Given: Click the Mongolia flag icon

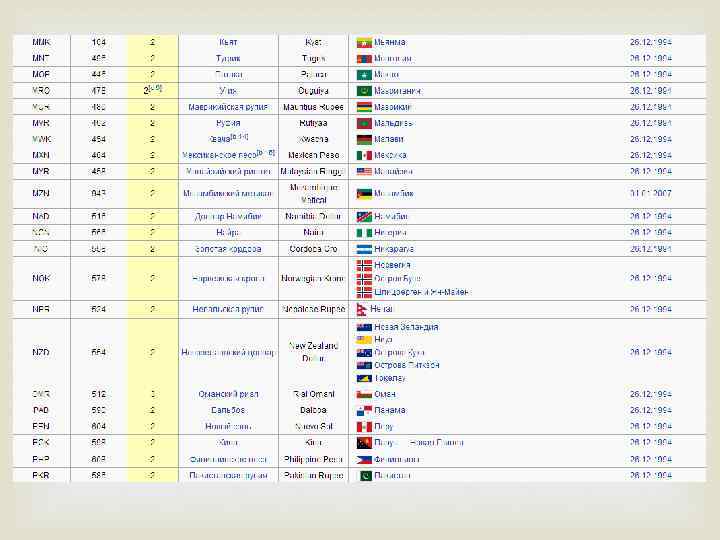Looking at the screenshot, I should [364, 58].
